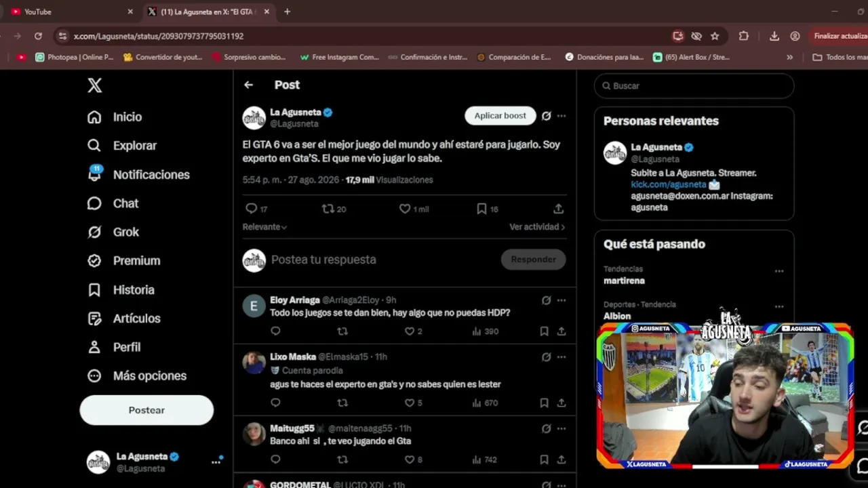The width and height of the screenshot is (868, 488).
Task: Open the browser extensions puzzle icon
Action: pos(744,36)
